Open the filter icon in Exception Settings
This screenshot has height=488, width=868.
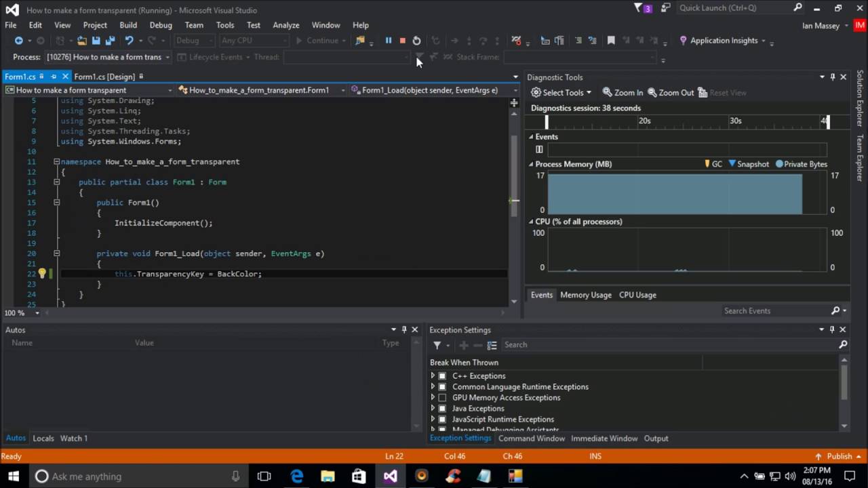437,345
